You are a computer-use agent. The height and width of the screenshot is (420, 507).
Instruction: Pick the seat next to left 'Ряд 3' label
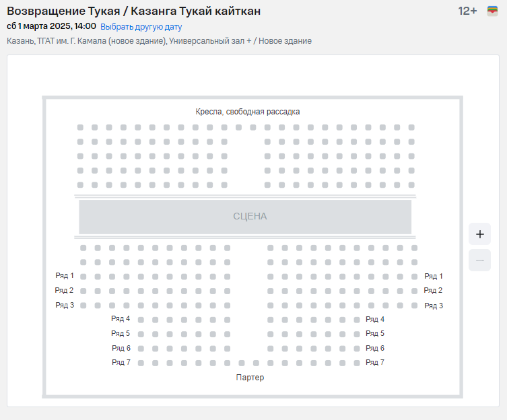point(83,306)
